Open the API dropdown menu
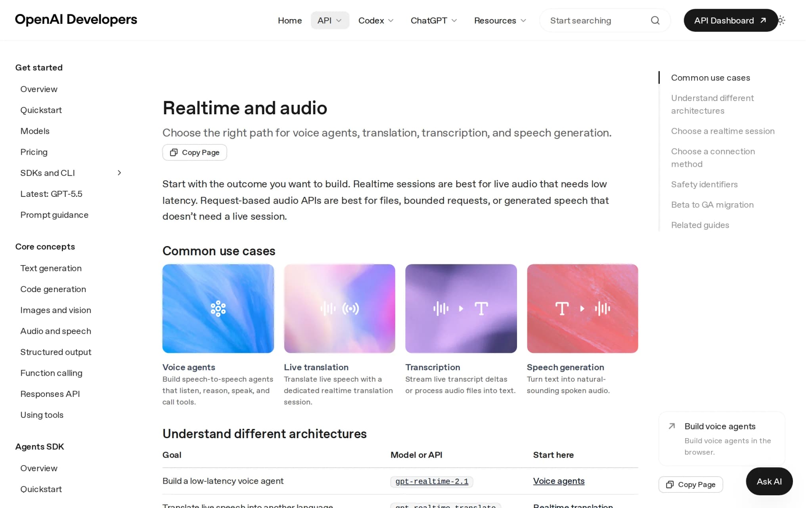The width and height of the screenshot is (812, 508). point(330,20)
